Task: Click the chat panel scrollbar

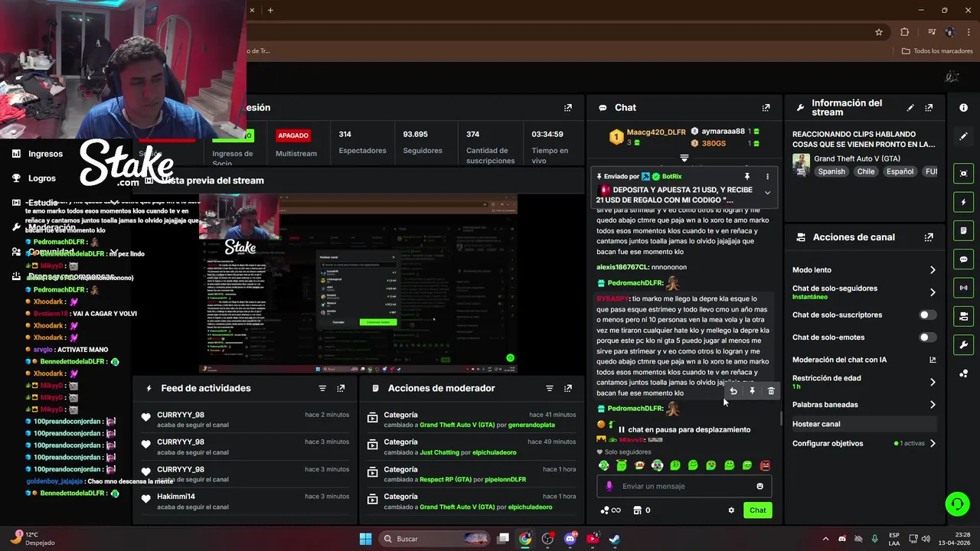Action: (780, 419)
